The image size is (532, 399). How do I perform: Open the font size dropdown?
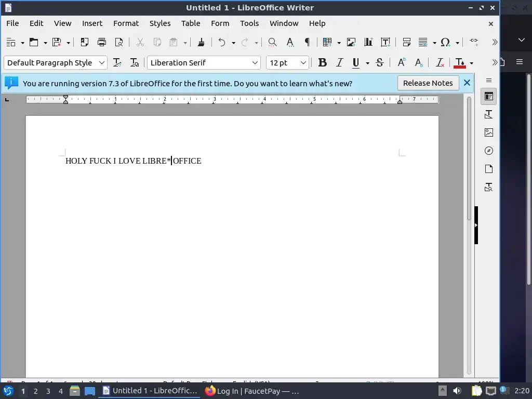303,63
